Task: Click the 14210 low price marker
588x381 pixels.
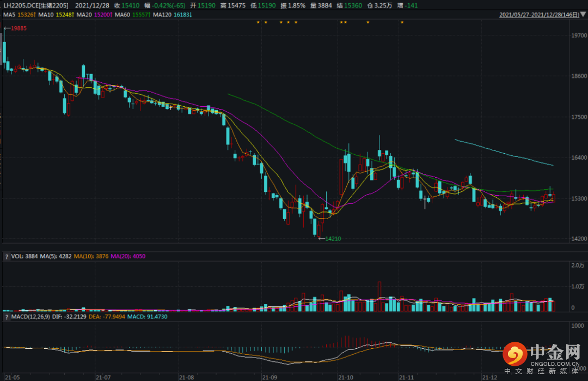Action: click(332, 239)
